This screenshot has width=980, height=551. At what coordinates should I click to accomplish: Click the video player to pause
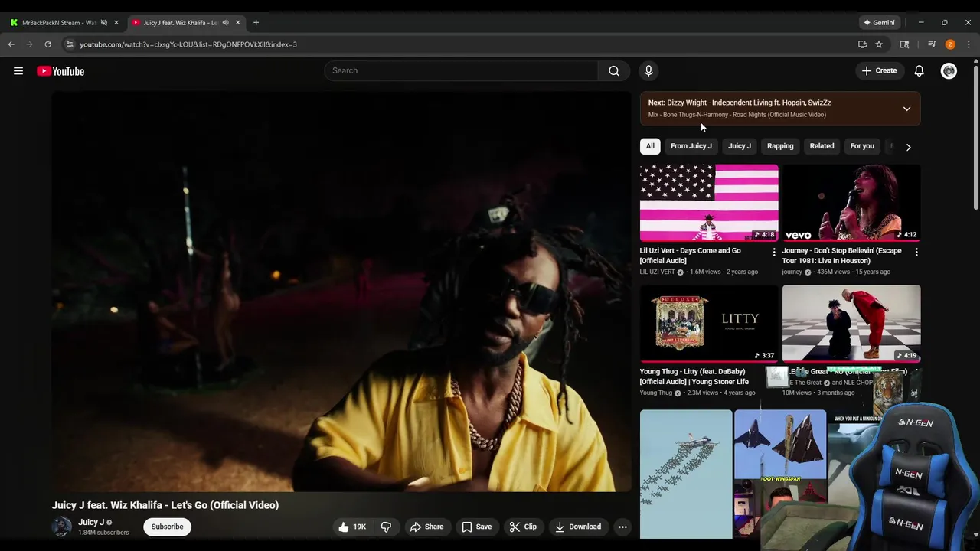tap(341, 292)
